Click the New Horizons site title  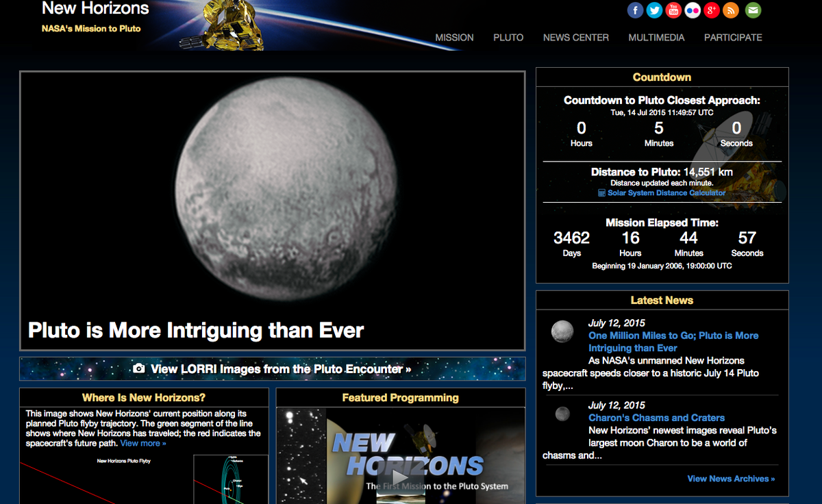[x=95, y=9]
